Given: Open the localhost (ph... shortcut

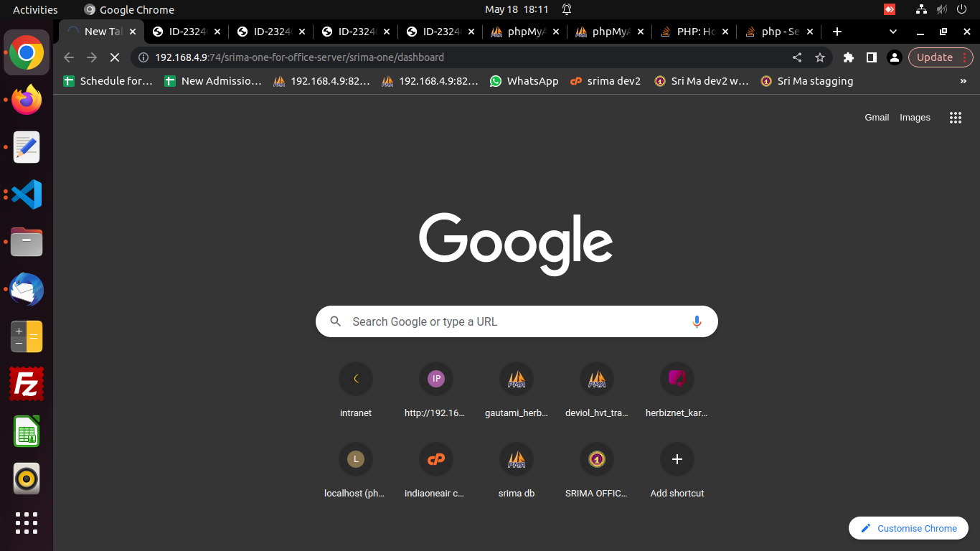Looking at the screenshot, I should (x=356, y=470).
